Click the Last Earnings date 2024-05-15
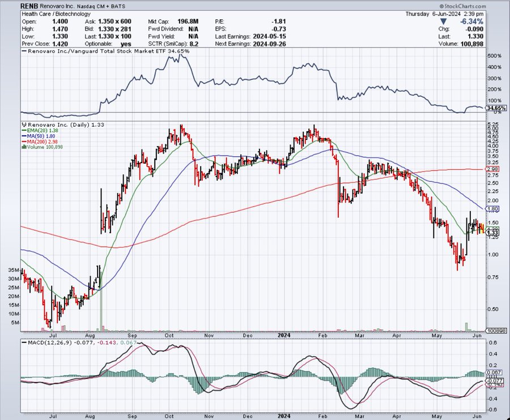The width and height of the screenshot is (510, 420). pyautogui.click(x=269, y=36)
